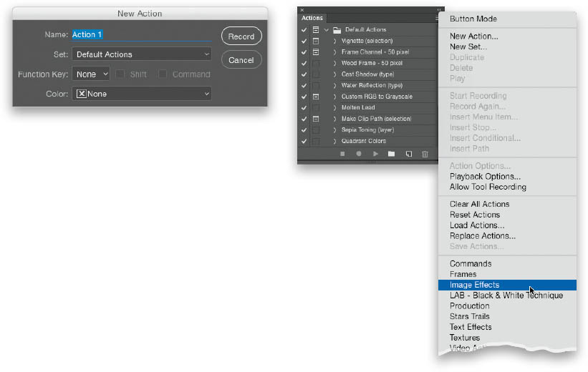This screenshot has width=588, height=372.
Task: Click the Record button
Action: point(241,36)
